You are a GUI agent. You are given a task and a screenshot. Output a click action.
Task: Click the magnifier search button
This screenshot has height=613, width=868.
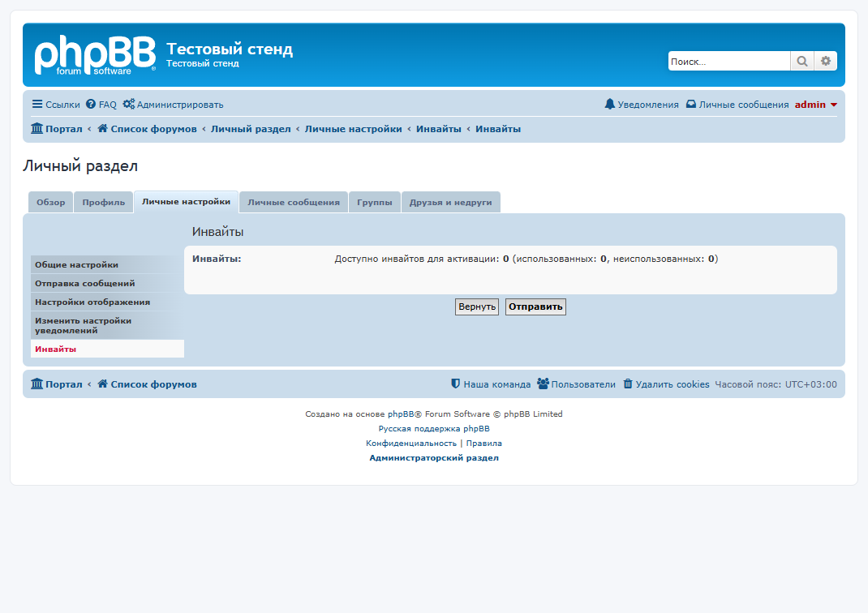coord(801,61)
